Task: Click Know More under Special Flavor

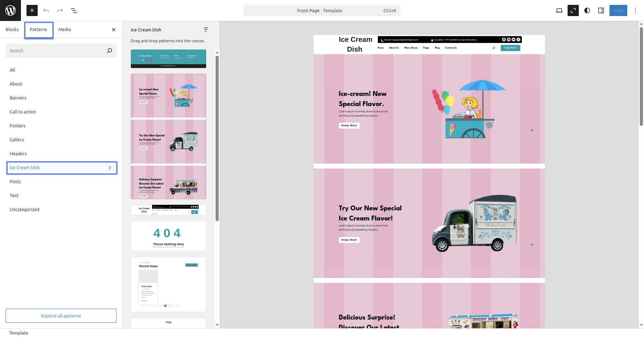Action: (349, 126)
